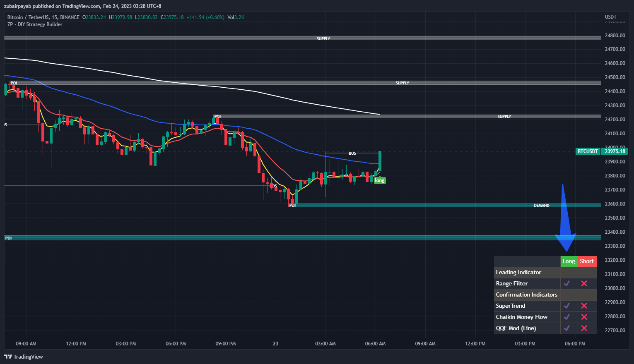Image resolution: width=634 pixels, height=364 pixels.
Task: Click the 24100.00 price axis value
Action: [x=615, y=134]
